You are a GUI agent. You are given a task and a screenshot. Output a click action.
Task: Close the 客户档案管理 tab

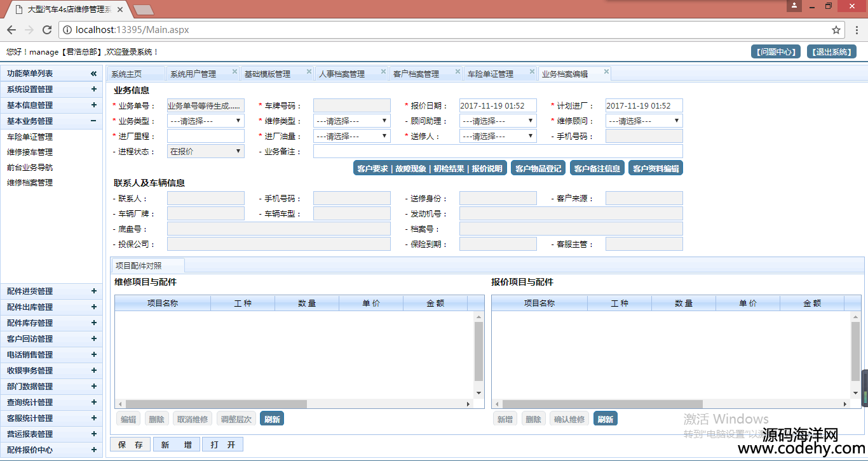click(x=458, y=71)
